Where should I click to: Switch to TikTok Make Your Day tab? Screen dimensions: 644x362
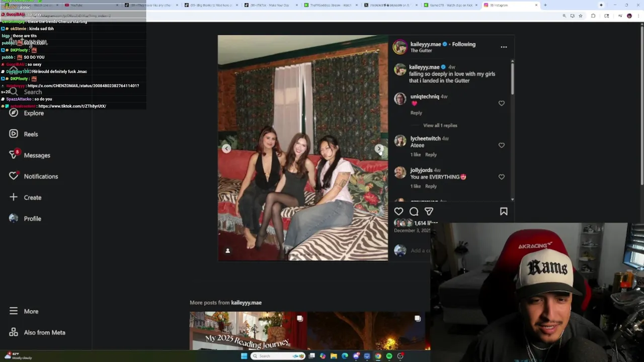coord(272,5)
